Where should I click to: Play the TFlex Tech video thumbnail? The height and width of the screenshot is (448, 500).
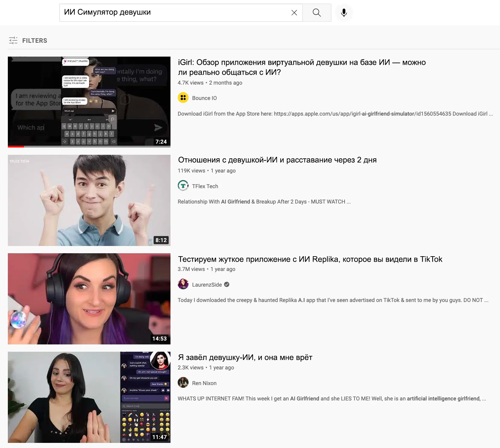point(89,200)
